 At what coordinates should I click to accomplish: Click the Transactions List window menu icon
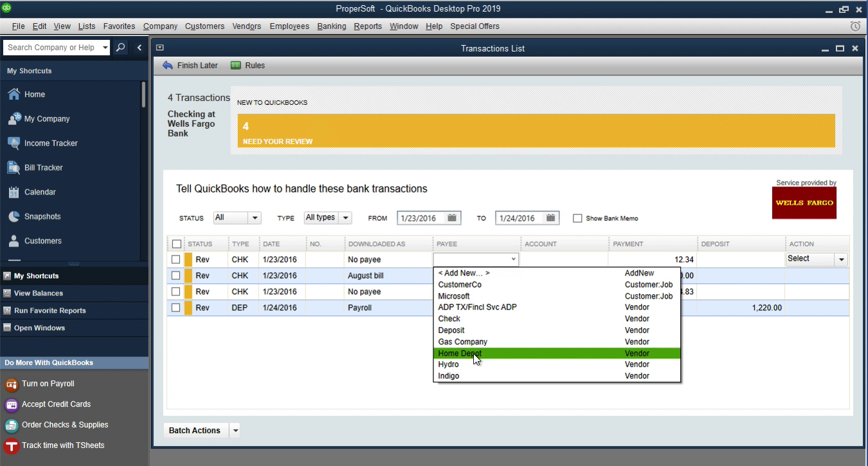(160, 48)
